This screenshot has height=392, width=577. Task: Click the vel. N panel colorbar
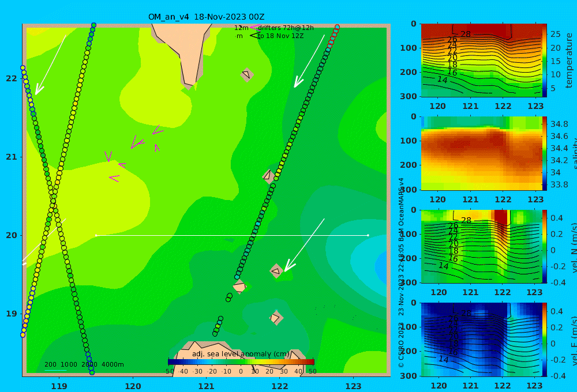click(544, 246)
